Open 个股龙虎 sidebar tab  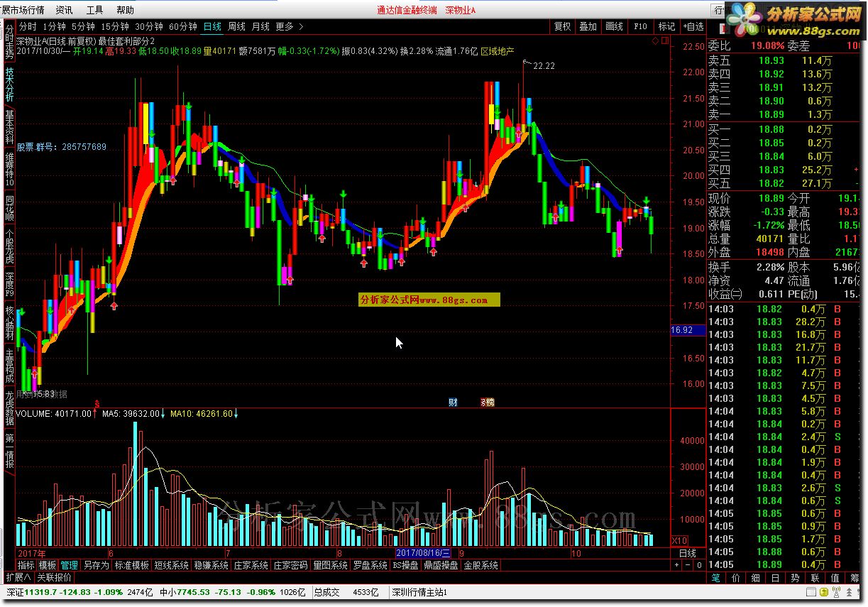coord(9,246)
